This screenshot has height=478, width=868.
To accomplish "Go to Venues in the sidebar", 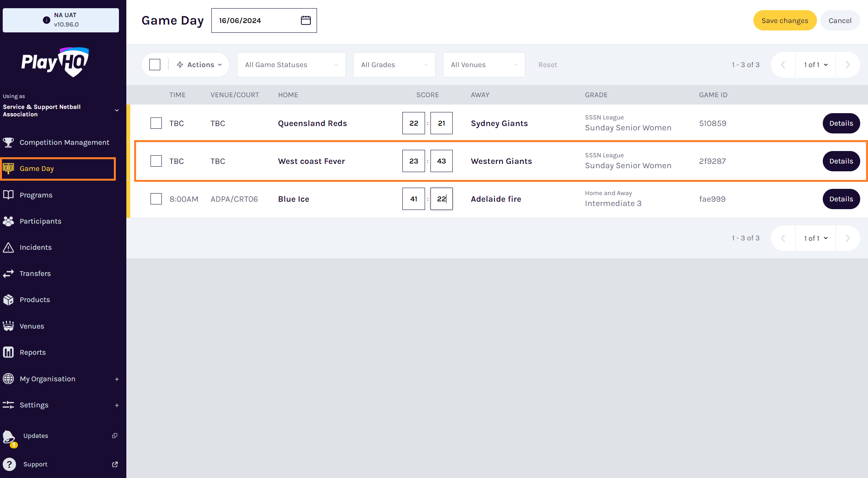I will tap(32, 326).
